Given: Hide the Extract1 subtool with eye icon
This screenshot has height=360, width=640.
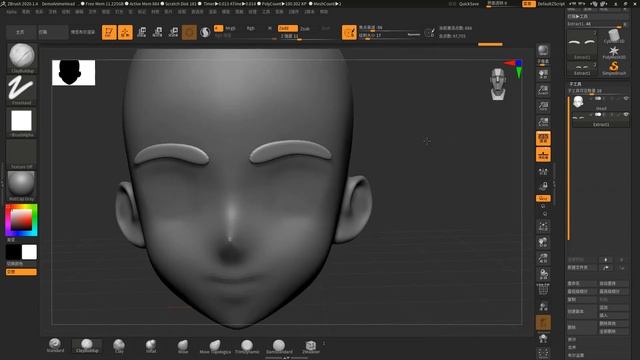Looking at the screenshot, I should (x=626, y=114).
